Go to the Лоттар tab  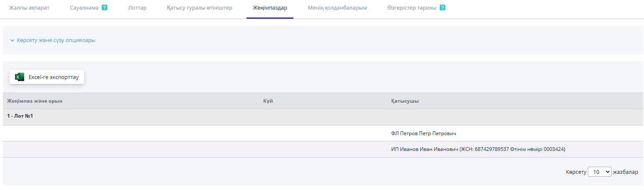(x=137, y=7)
